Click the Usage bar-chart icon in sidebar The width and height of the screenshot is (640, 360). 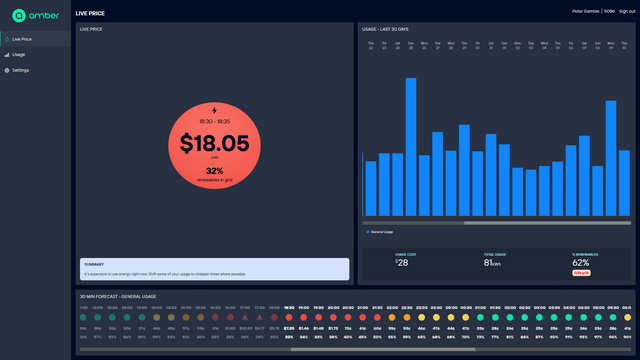[x=7, y=55]
